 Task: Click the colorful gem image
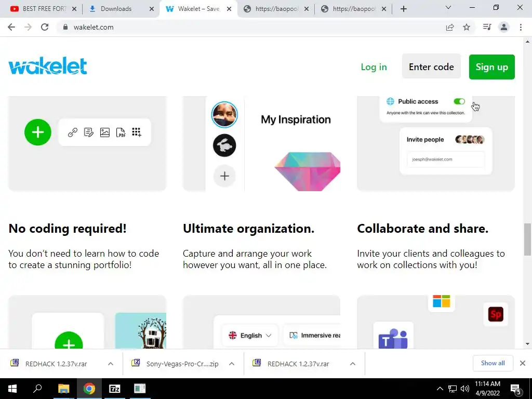pos(308,171)
